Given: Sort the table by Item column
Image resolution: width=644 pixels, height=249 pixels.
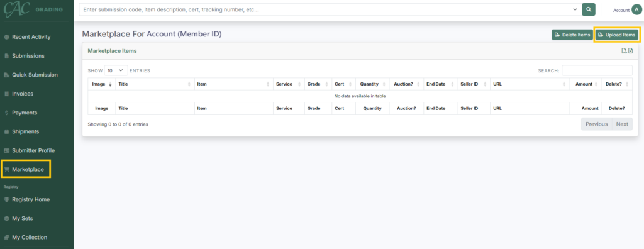Looking at the screenshot, I should coord(234,84).
